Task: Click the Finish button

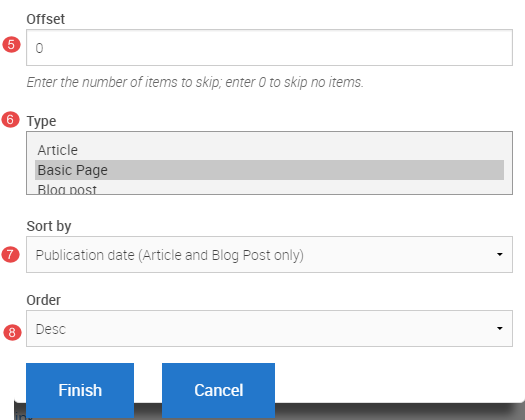Action: [80, 390]
